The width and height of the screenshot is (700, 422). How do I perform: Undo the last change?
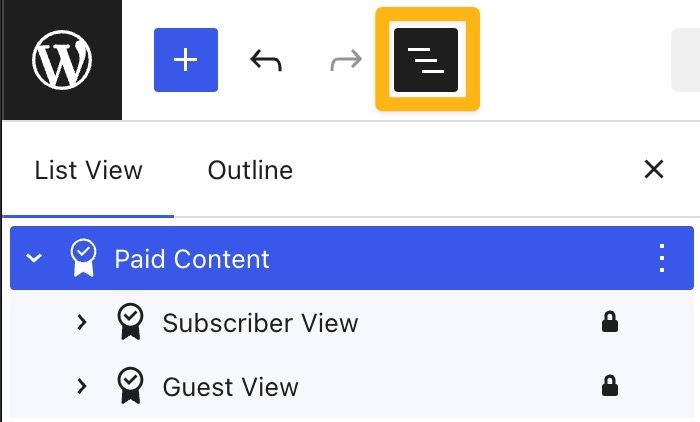tap(266, 60)
